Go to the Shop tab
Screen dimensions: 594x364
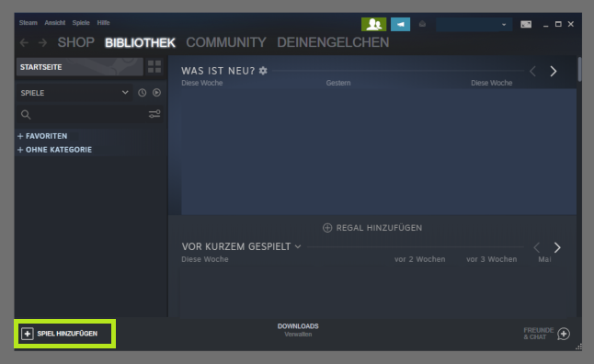click(x=75, y=42)
